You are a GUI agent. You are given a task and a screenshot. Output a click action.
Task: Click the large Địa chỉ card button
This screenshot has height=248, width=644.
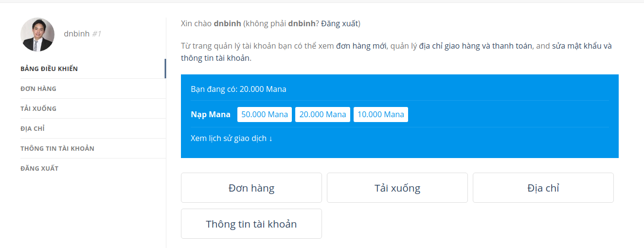pyautogui.click(x=543, y=188)
